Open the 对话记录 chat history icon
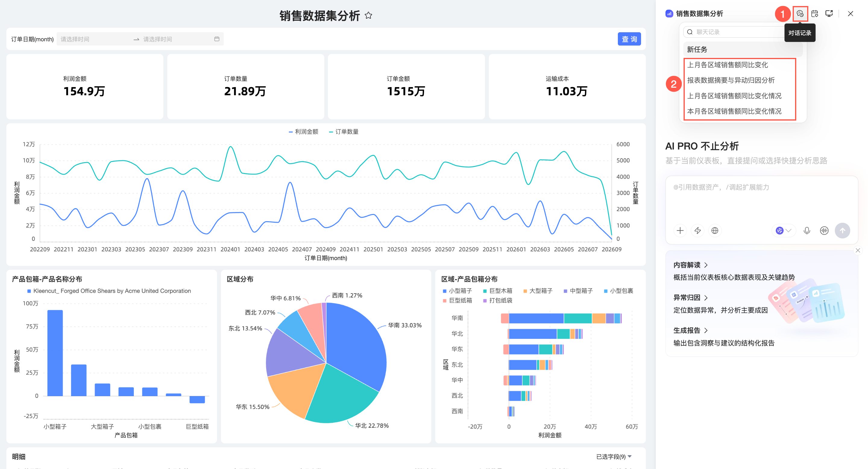This screenshot has height=469, width=868. coord(800,14)
